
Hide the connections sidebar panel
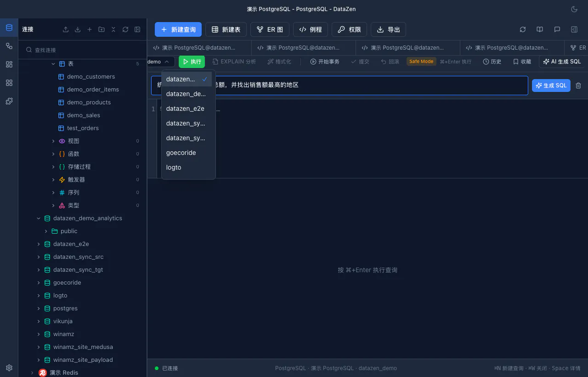click(137, 29)
